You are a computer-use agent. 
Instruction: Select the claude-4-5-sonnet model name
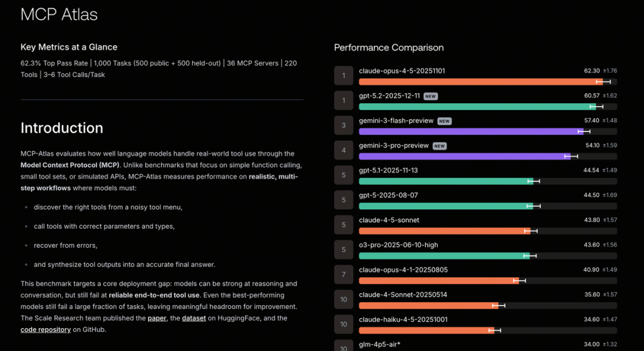coord(389,220)
